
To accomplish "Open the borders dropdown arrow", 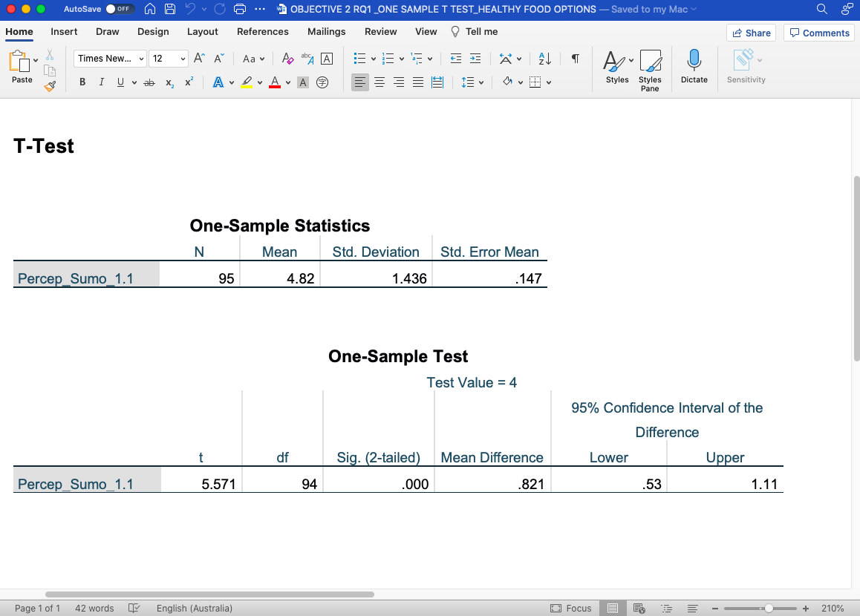I will pos(549,83).
